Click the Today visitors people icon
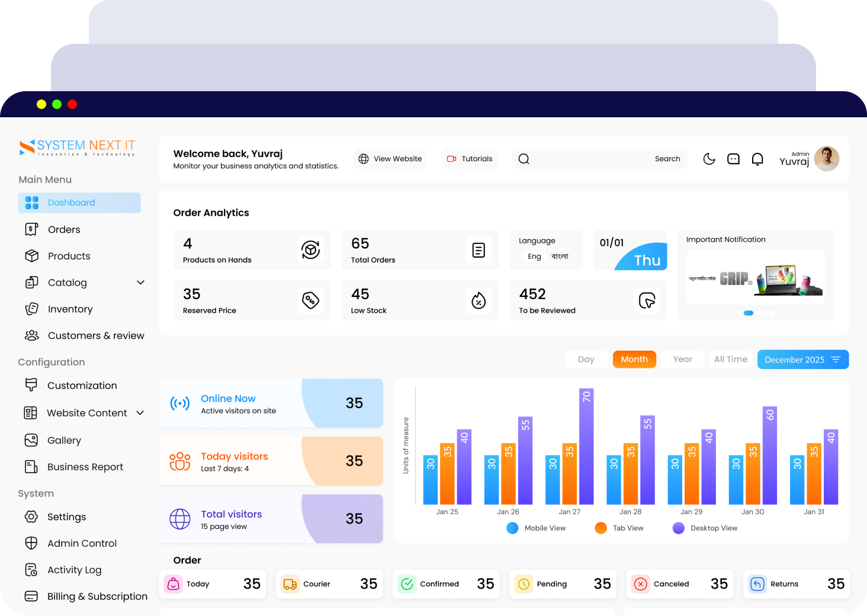867x616 pixels. coord(180,461)
